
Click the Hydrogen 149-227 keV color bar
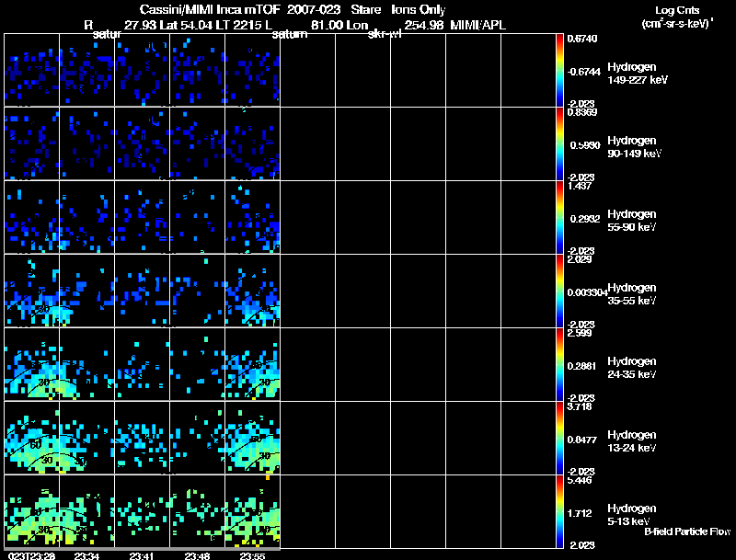pos(559,71)
